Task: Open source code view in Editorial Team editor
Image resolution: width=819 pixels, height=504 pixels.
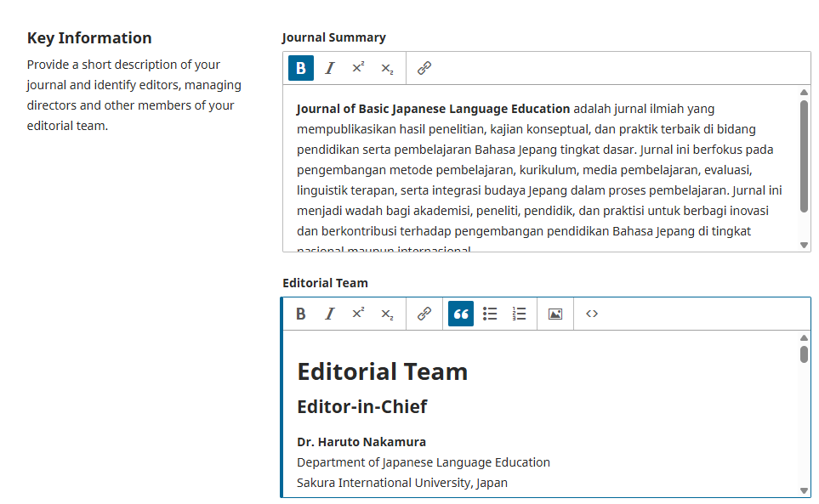Action: pos(592,314)
